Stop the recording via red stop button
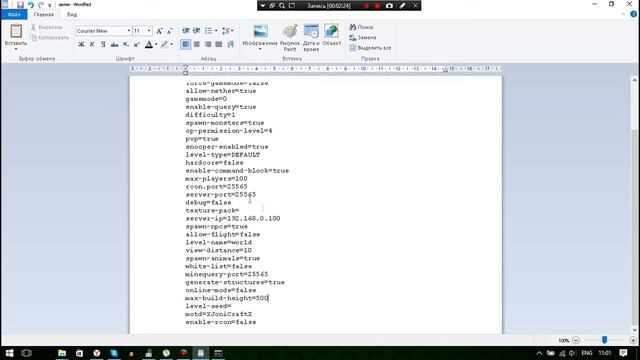Image resolution: width=640 pixels, height=360 pixels. click(378, 6)
